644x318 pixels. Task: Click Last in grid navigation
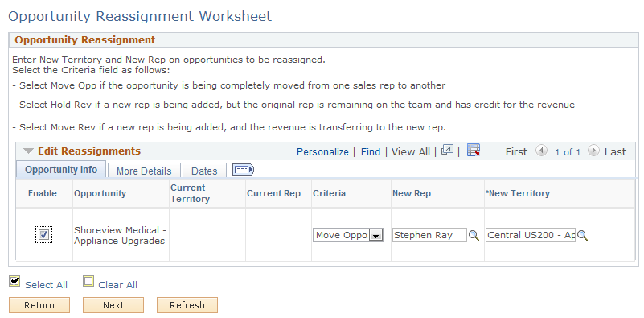coord(615,152)
